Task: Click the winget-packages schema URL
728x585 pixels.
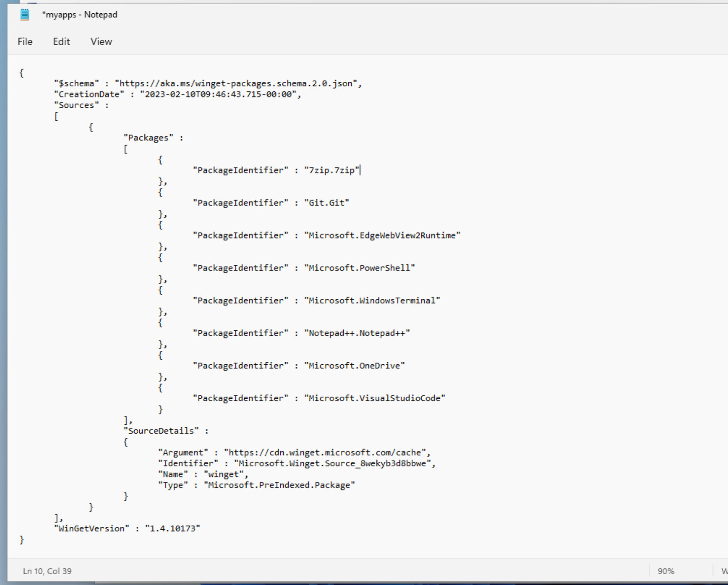Action: [236, 83]
